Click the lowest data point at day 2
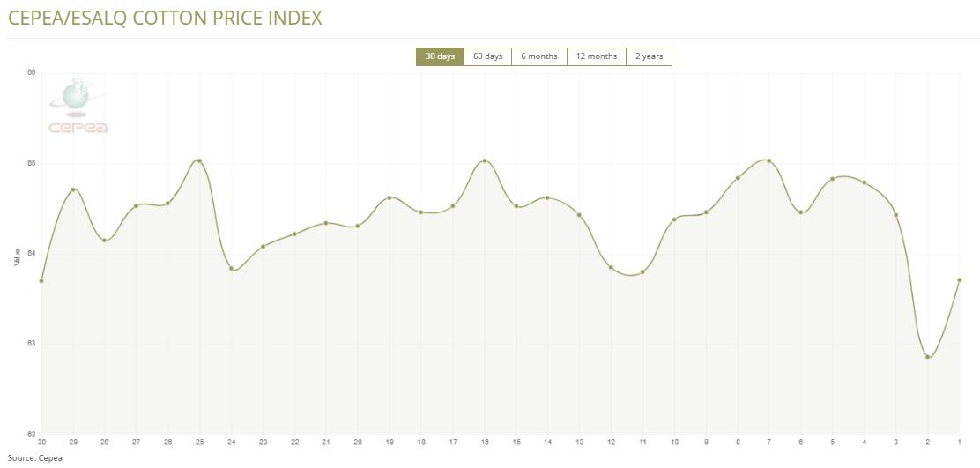This screenshot has height=468, width=980. [x=928, y=357]
